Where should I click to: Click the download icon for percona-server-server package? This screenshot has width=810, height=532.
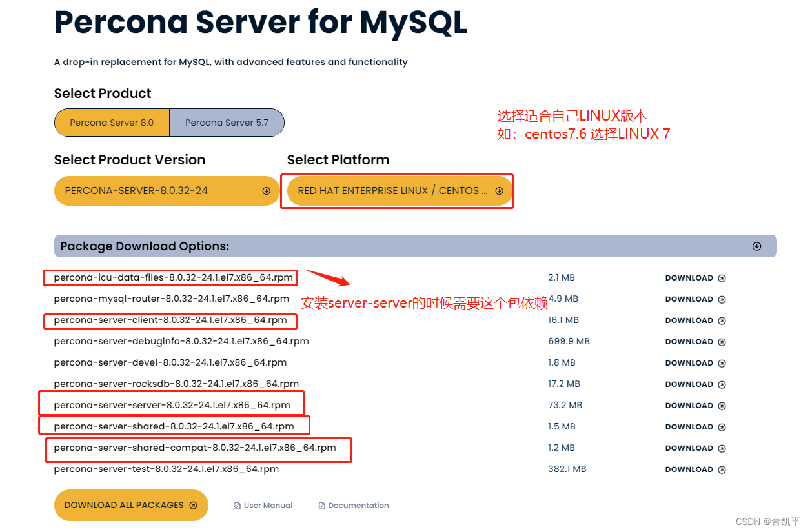click(x=722, y=405)
